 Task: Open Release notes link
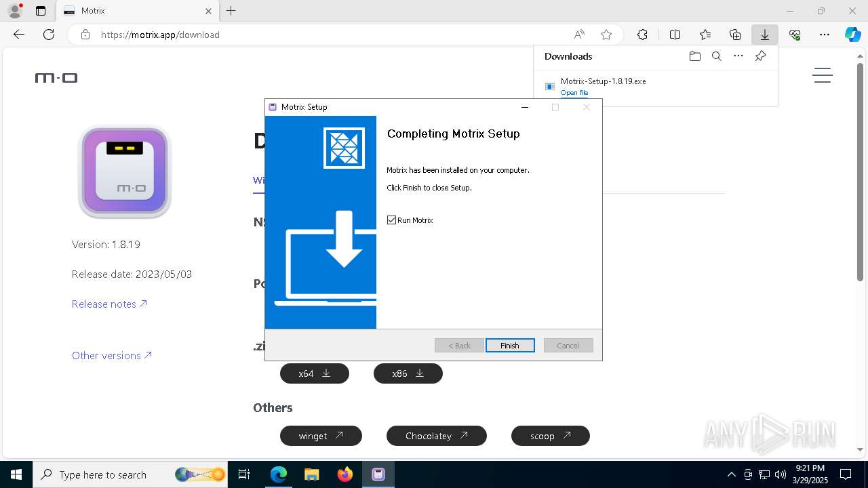tap(109, 304)
